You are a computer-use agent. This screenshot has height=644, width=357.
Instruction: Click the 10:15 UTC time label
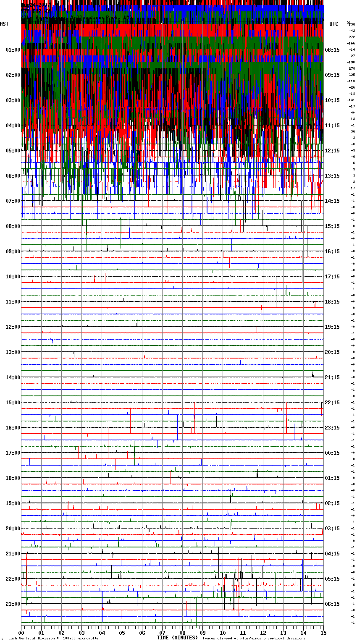coord(332,100)
